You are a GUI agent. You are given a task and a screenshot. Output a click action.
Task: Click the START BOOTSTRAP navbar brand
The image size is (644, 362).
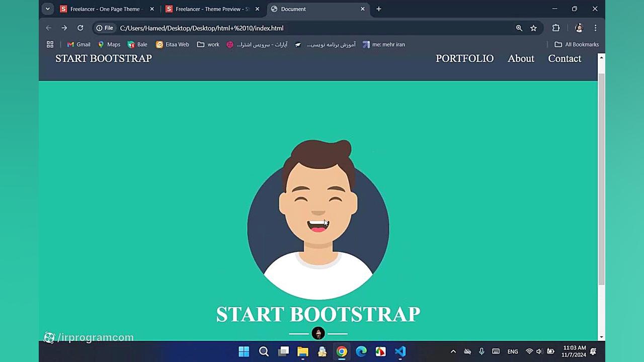coord(104,58)
